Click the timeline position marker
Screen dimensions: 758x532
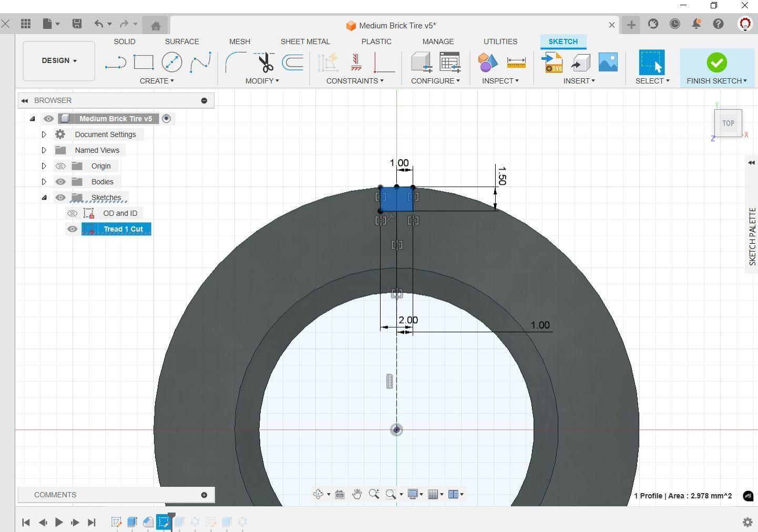coord(171,517)
